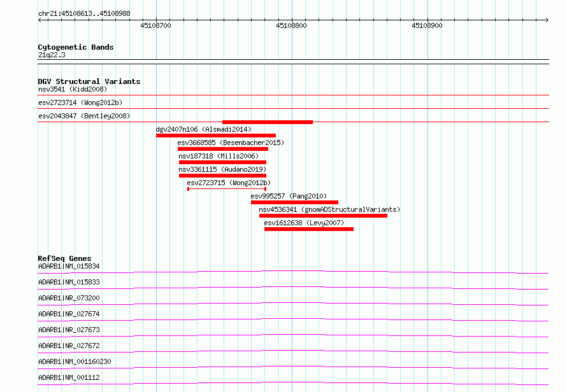Open variant dgv2407n106 (Alsmadi2014)
The width and height of the screenshot is (567, 392).
click(x=203, y=129)
